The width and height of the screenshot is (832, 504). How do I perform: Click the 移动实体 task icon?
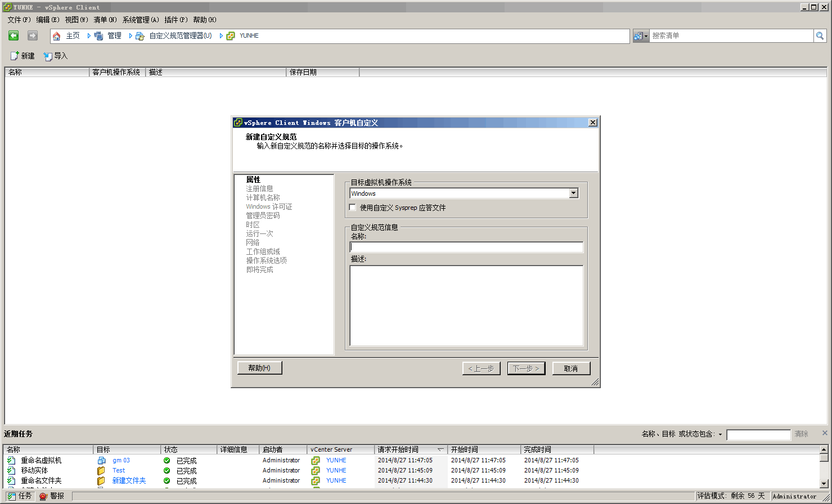11,470
